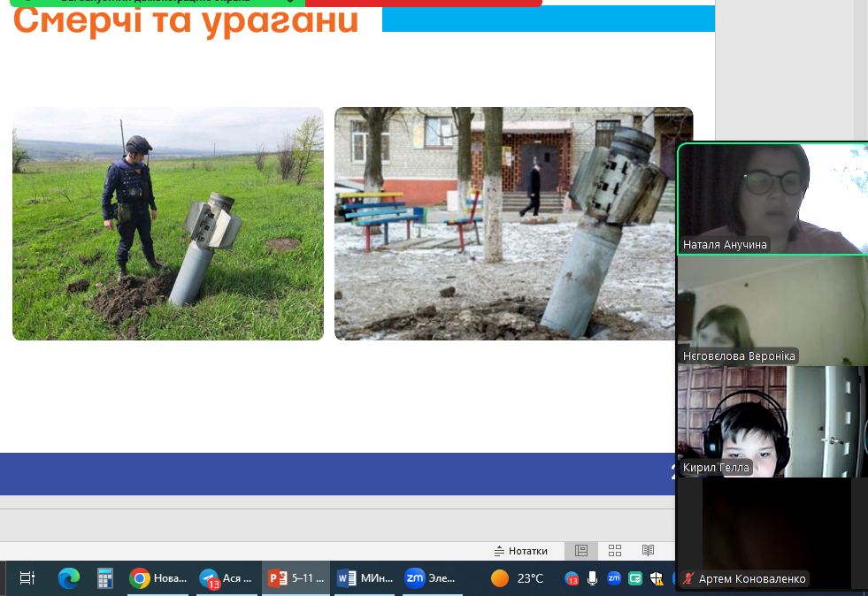Toggle the Нотатки notes pane
Screen dimensions: 868x596
coord(521,551)
